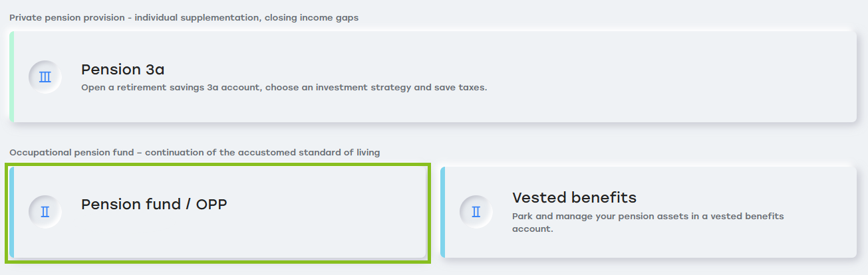Click empty space right of Pension 3a description

pyautogui.click(x=665, y=87)
